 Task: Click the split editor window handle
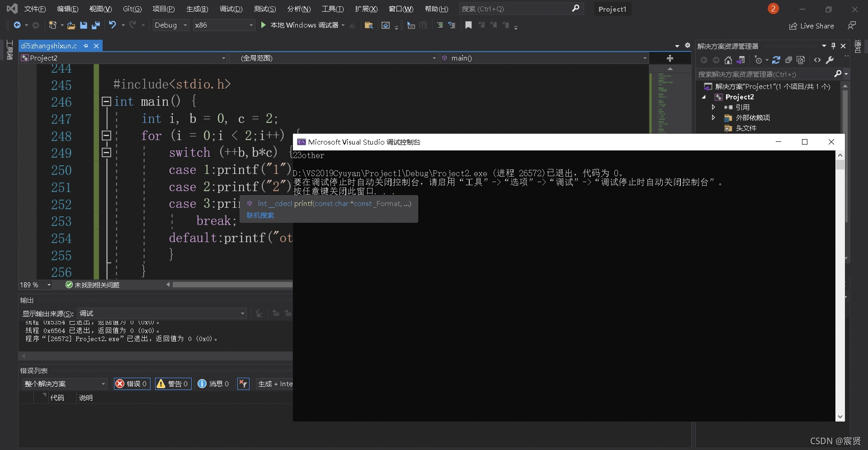point(670,58)
